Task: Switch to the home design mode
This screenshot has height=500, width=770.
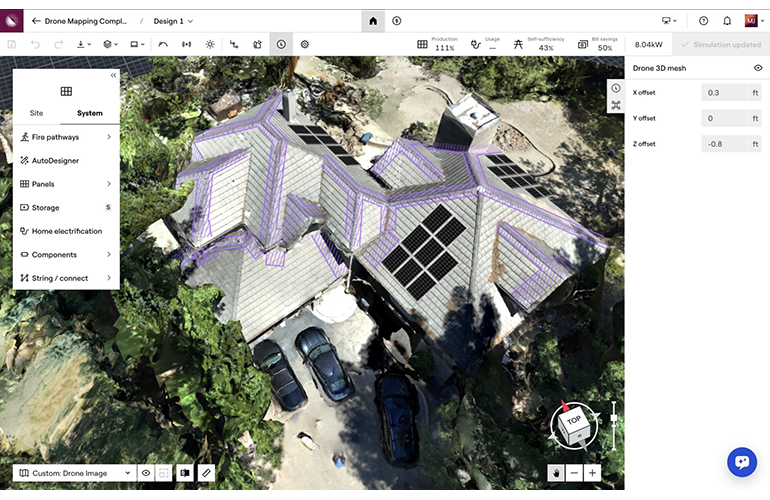Action: [x=373, y=21]
